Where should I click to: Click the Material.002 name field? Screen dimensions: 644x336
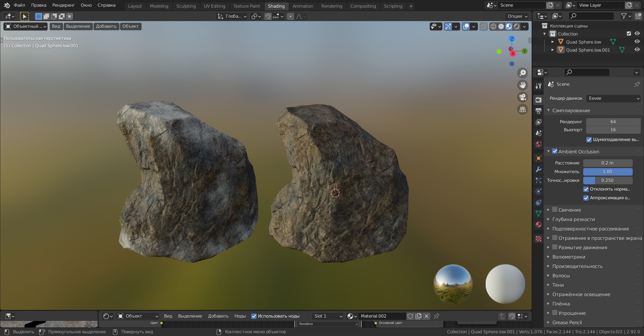pos(382,316)
